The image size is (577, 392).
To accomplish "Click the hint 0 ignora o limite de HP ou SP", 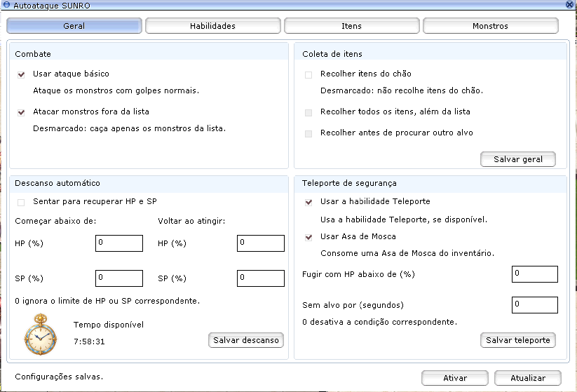I will tap(107, 301).
